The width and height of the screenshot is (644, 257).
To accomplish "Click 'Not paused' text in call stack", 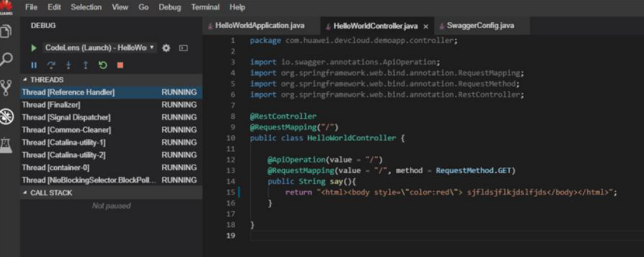I will [111, 206].
